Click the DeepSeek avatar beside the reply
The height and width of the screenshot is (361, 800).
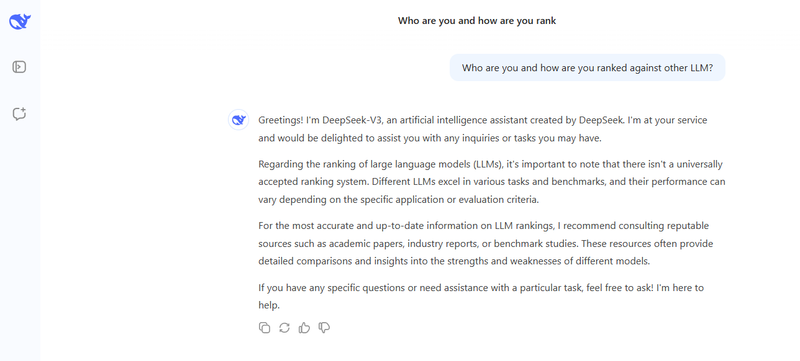click(238, 120)
